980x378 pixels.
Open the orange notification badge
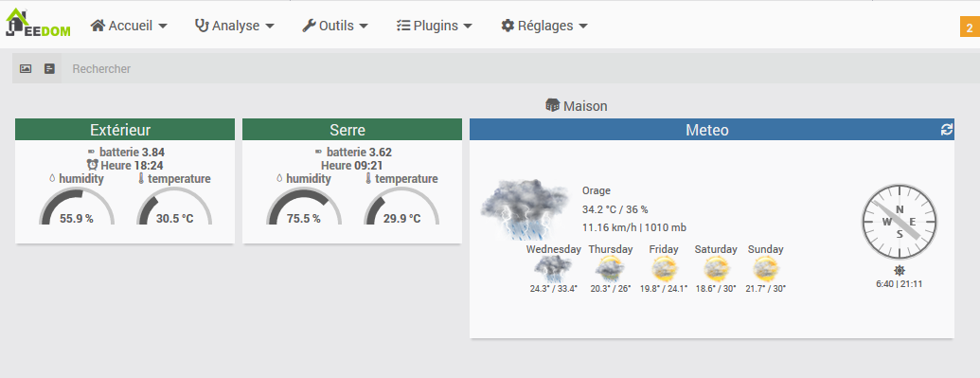pyautogui.click(x=969, y=28)
